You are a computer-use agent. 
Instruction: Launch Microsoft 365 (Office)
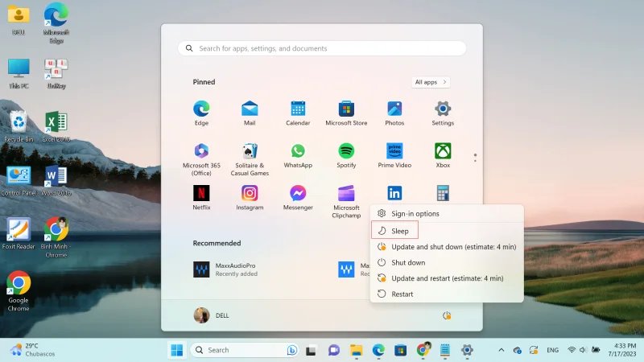tap(201, 159)
